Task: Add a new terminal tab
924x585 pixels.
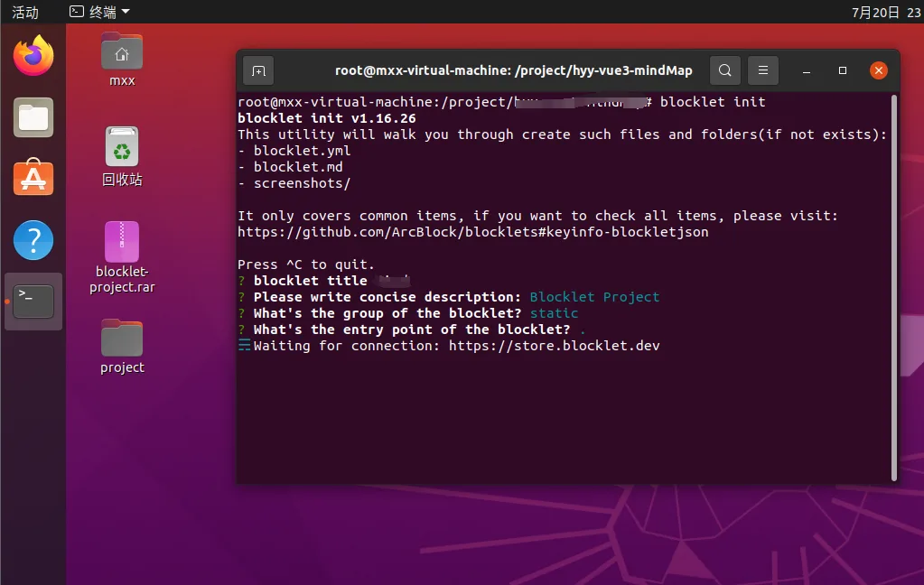Action: click(x=258, y=70)
